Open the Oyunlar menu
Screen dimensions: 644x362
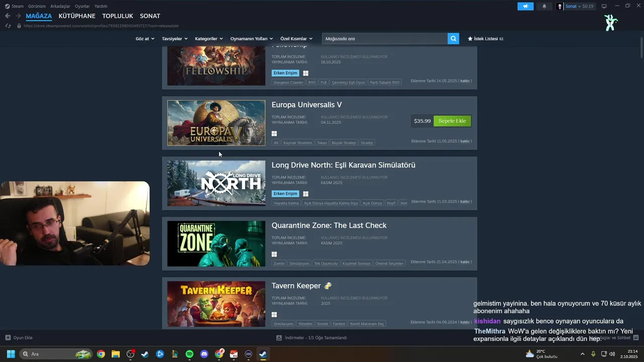click(83, 6)
